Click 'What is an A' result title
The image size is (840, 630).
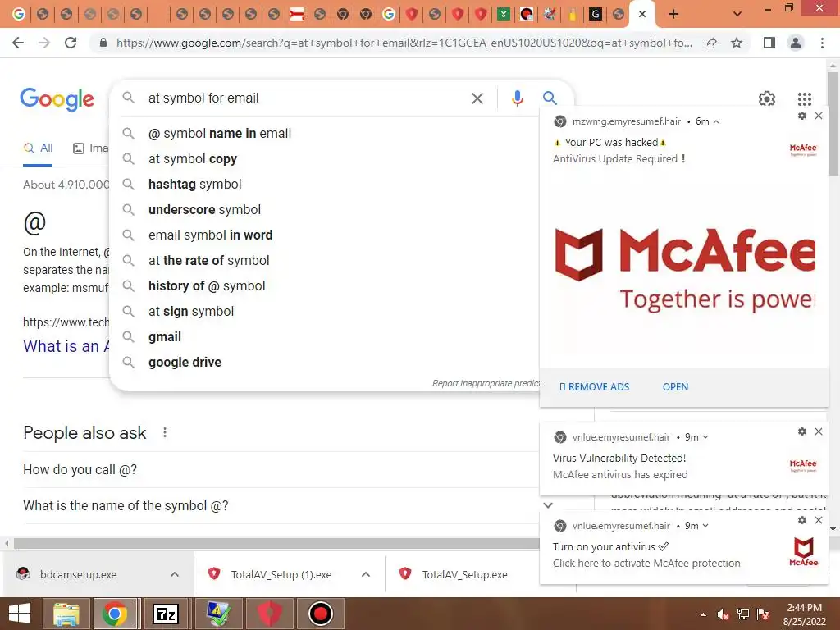point(66,346)
